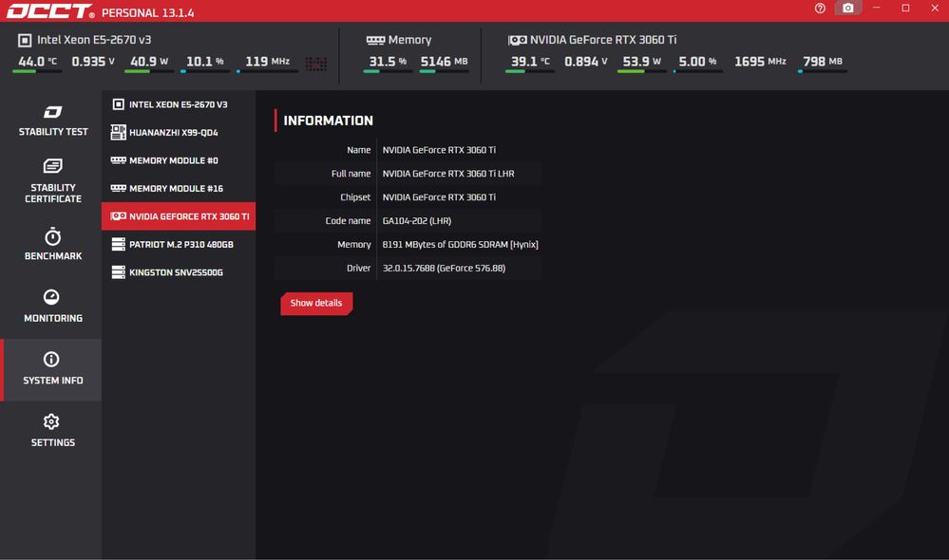Screen dimensions: 949x560
Task: Click the Memory used 5146 MB reading
Action: 445,62
